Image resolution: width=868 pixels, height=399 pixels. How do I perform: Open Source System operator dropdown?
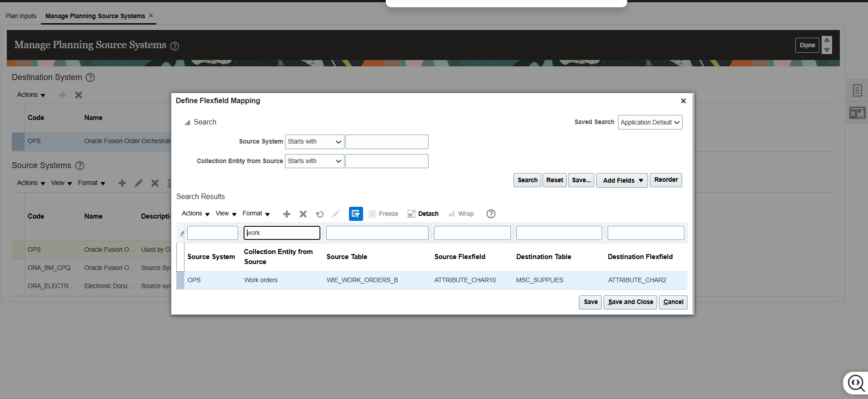pyautogui.click(x=314, y=142)
